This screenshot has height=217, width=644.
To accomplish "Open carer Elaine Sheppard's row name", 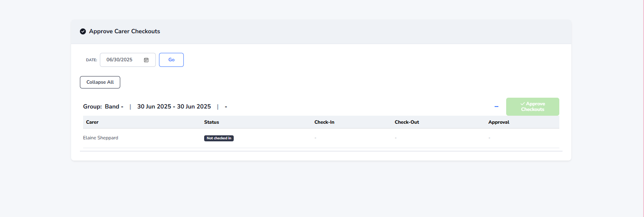I will (101, 138).
